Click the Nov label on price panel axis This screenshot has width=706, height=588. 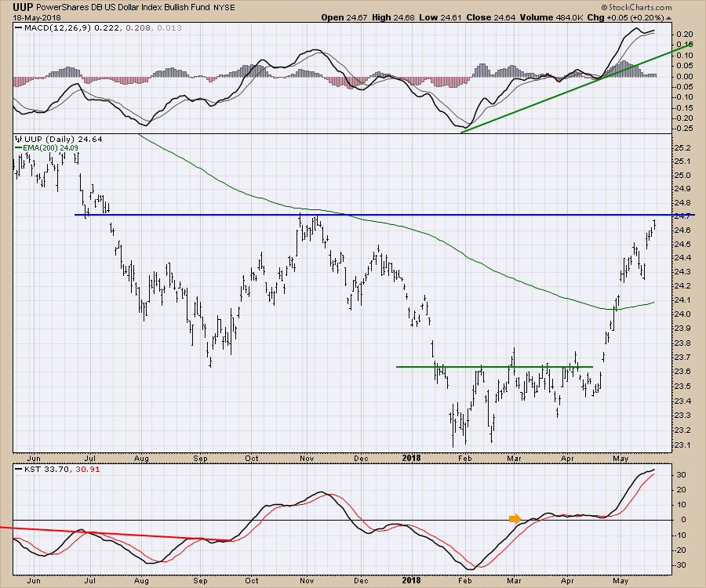click(307, 459)
